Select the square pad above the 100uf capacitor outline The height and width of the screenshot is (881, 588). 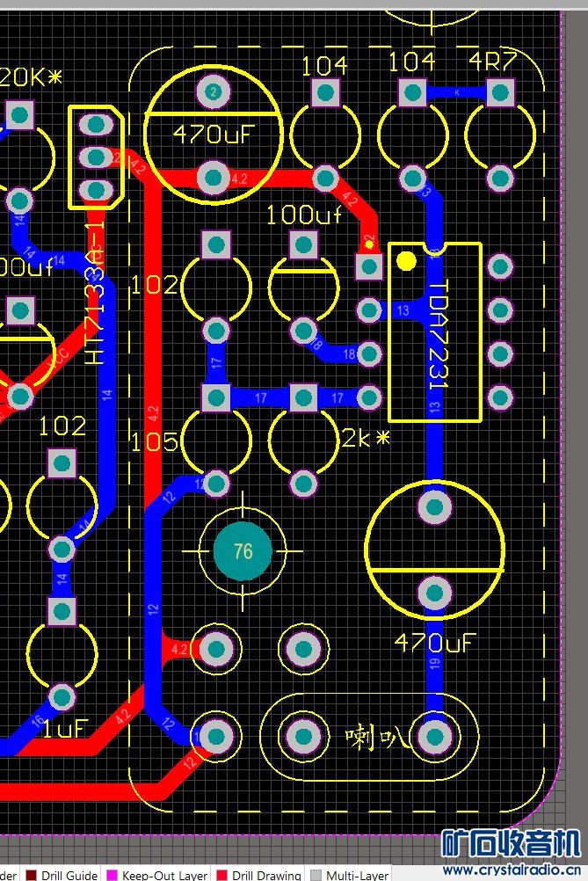304,245
